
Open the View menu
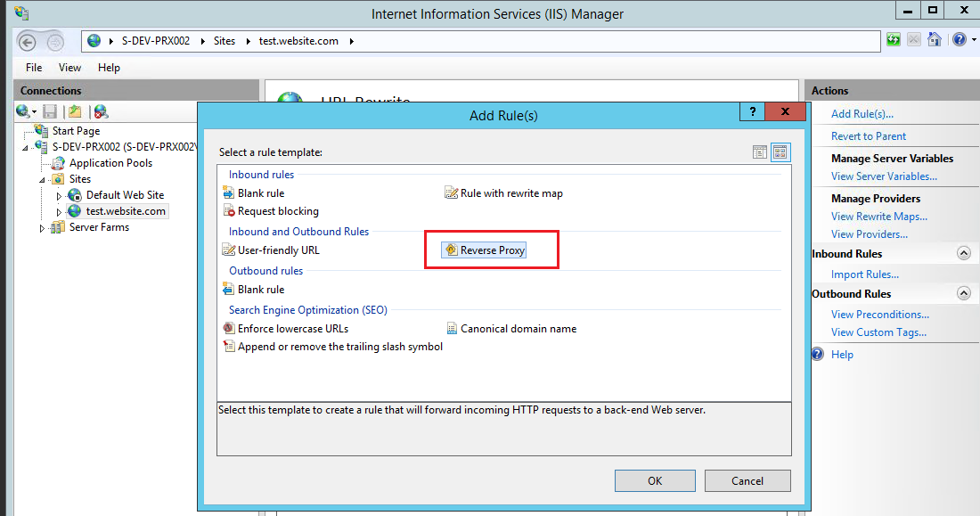[x=69, y=68]
